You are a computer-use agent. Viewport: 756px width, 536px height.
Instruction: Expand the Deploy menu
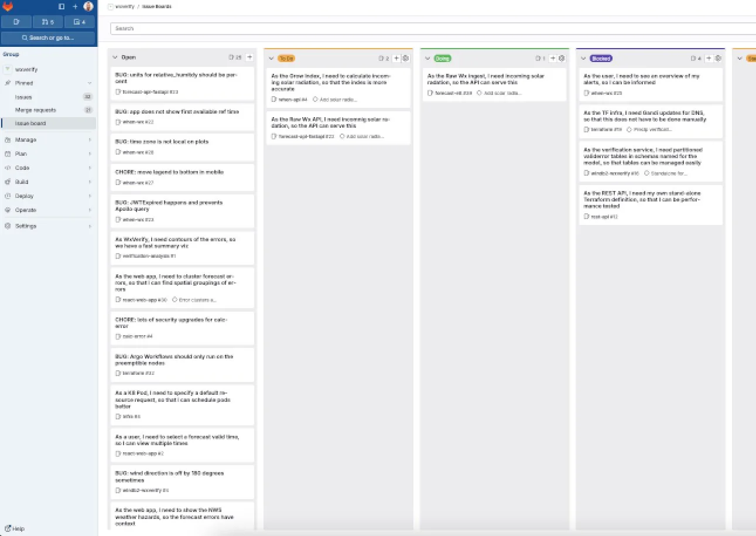[x=48, y=196]
